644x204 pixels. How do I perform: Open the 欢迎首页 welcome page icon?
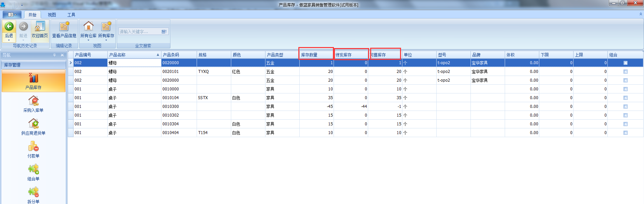40,27
